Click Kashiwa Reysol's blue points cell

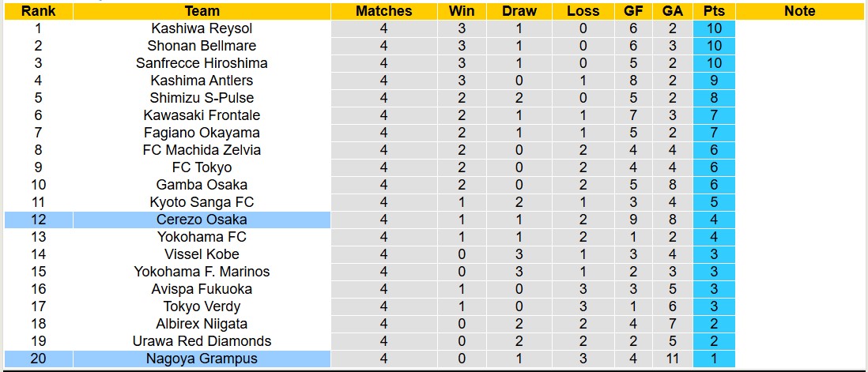tap(713, 28)
